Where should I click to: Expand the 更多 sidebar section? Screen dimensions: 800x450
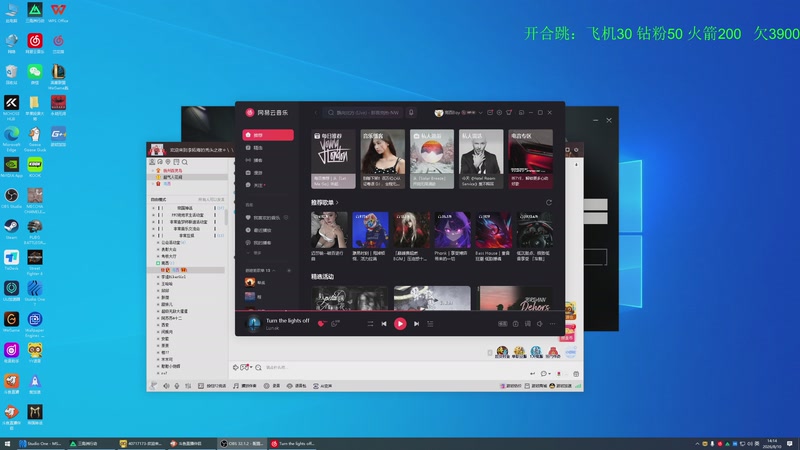(x=254, y=253)
